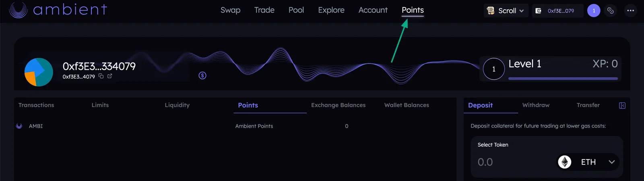Click the AMBI token icon

pyautogui.click(x=19, y=126)
